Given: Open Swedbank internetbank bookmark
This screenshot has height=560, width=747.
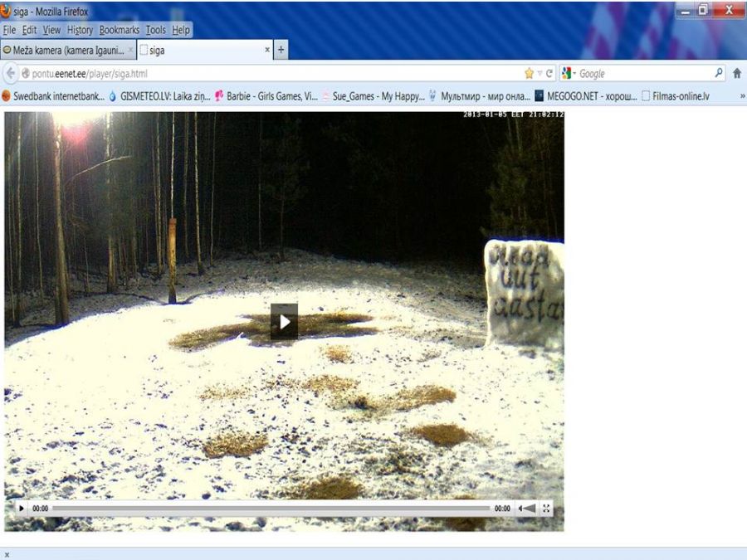Looking at the screenshot, I should click(x=53, y=96).
